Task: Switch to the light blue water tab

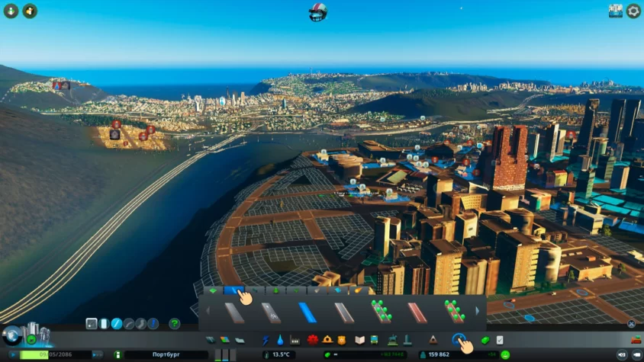Action: (x=338, y=290)
